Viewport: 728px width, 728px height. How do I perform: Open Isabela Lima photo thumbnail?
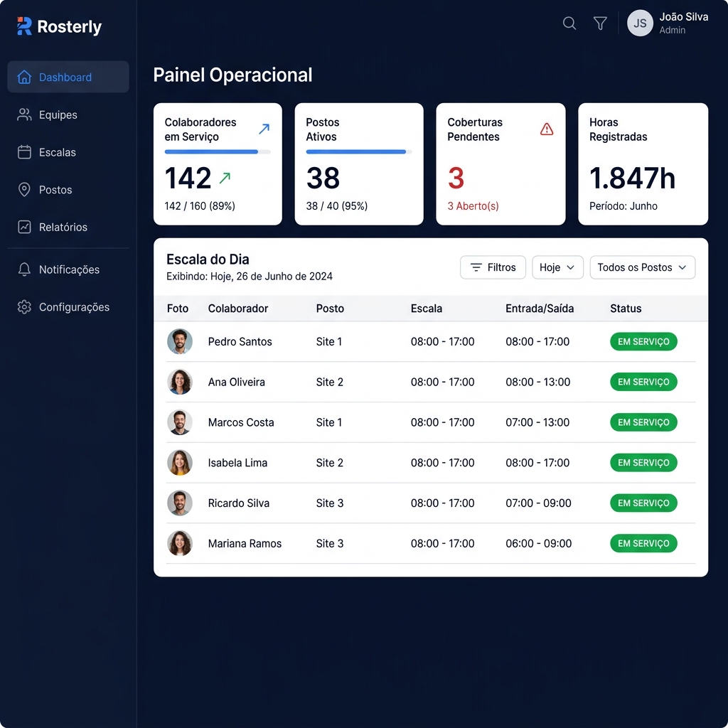180,462
